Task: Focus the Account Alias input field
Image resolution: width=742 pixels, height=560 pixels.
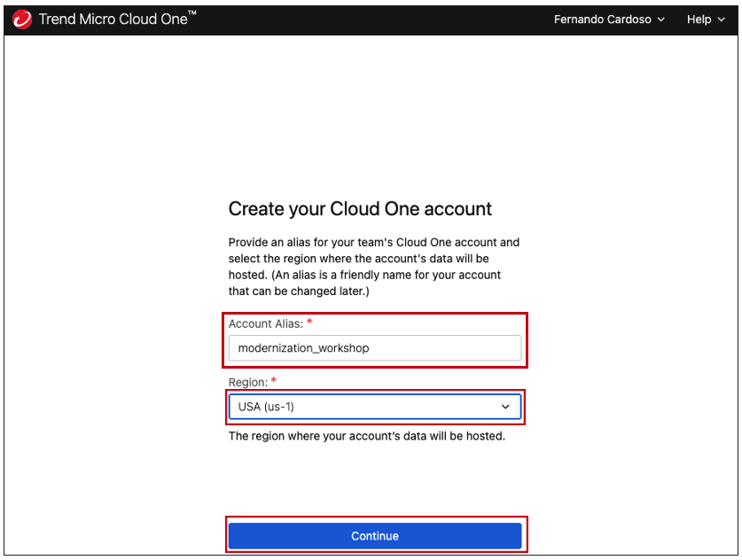Action: 375,348
